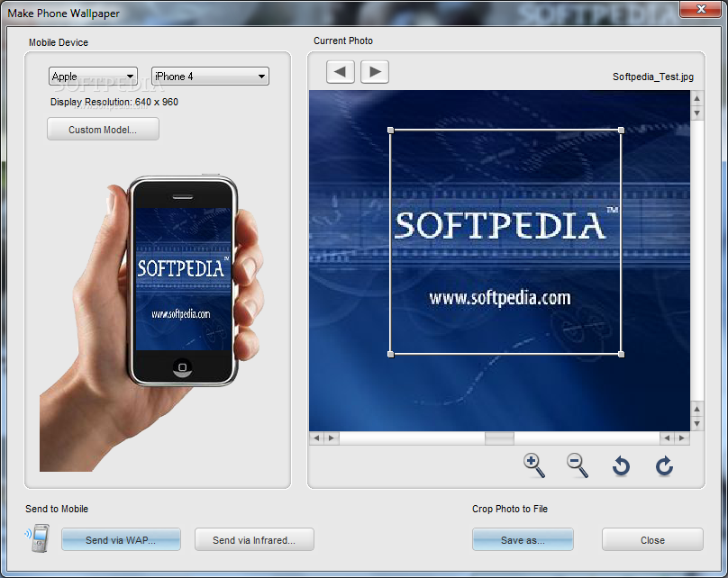Go to the next photo arrow

(375, 72)
